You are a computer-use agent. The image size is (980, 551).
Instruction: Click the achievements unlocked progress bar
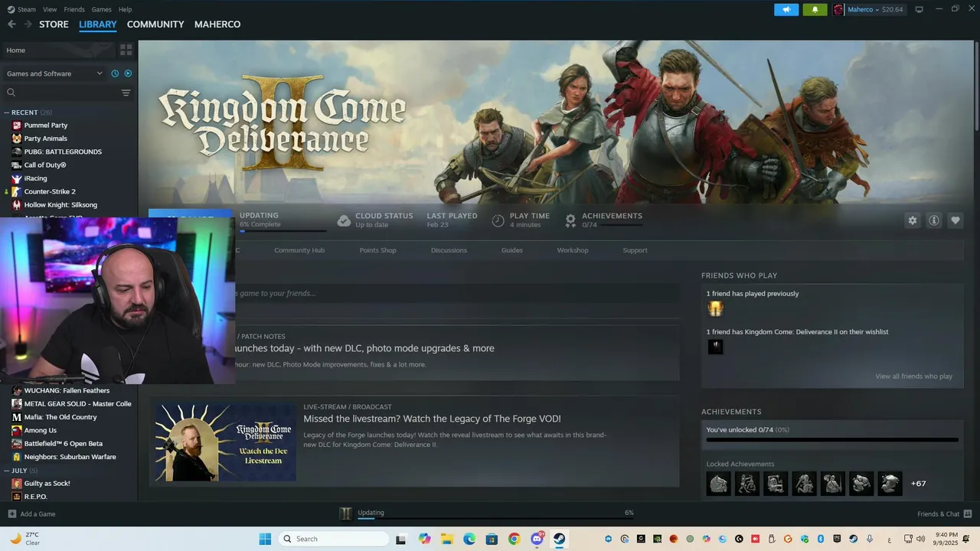coord(832,440)
